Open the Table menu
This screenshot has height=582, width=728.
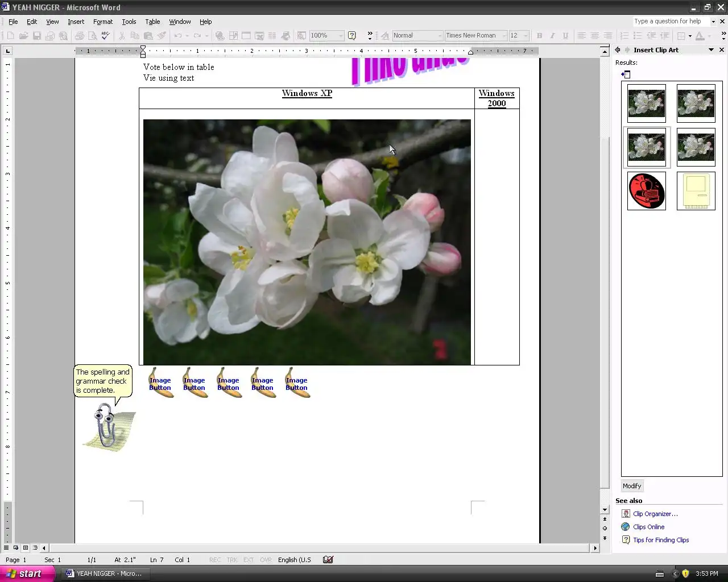click(152, 22)
